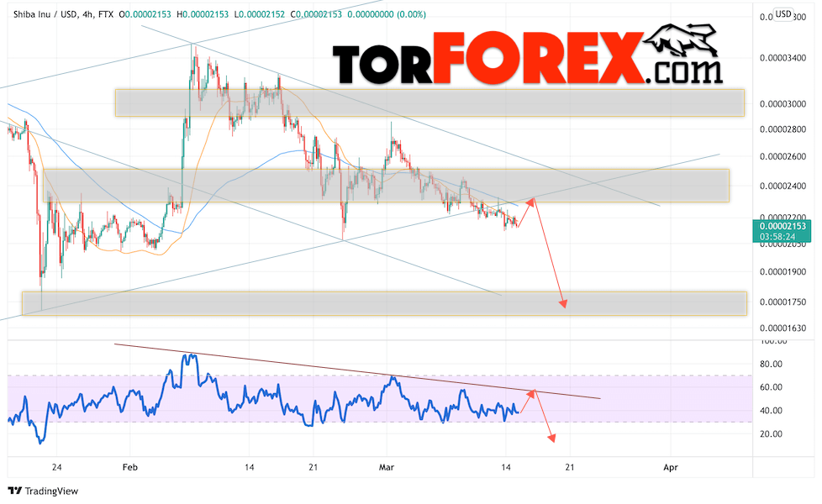
Task: Click the February 14 label on time axis
Action: click(250, 467)
